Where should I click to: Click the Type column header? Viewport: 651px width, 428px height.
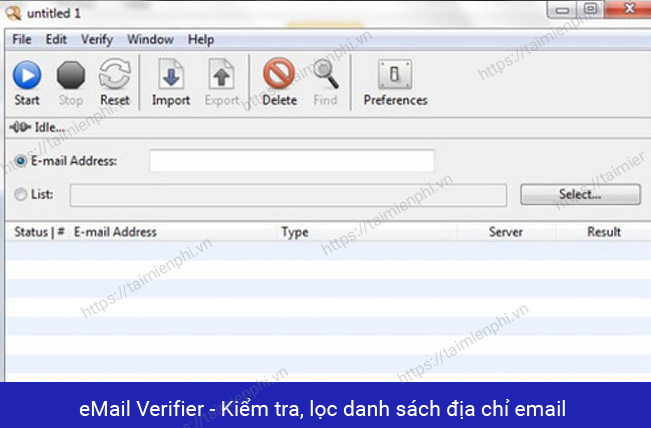coord(295,232)
